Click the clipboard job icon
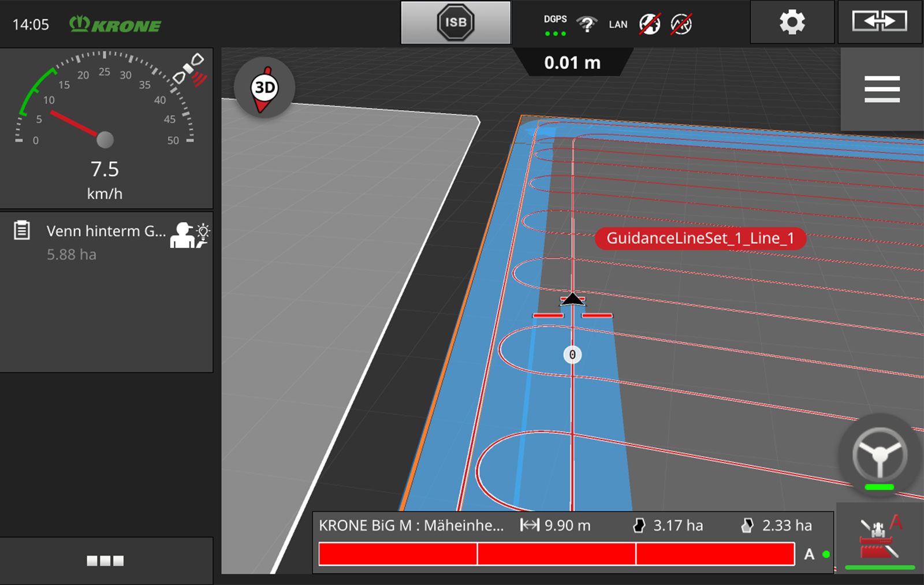924x585 pixels. [x=22, y=230]
